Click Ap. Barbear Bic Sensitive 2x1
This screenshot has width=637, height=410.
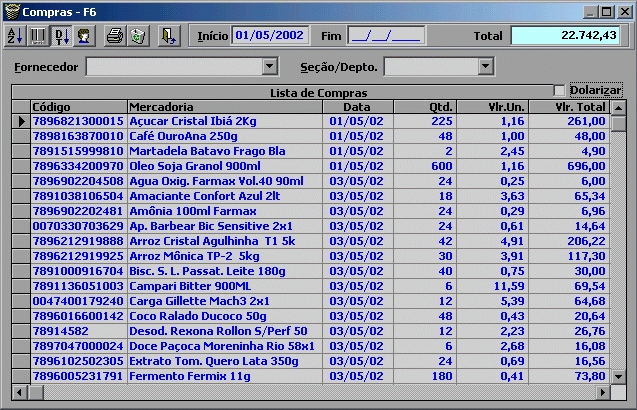(211, 226)
